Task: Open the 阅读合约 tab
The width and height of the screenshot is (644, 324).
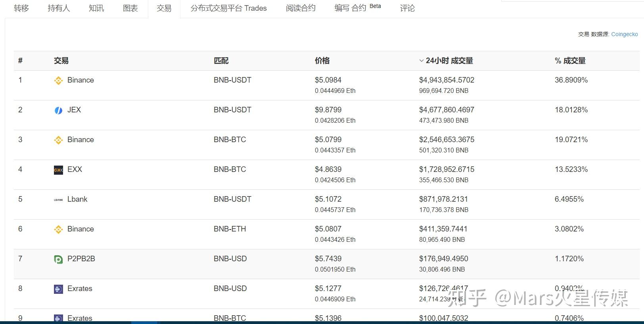Action: [301, 8]
